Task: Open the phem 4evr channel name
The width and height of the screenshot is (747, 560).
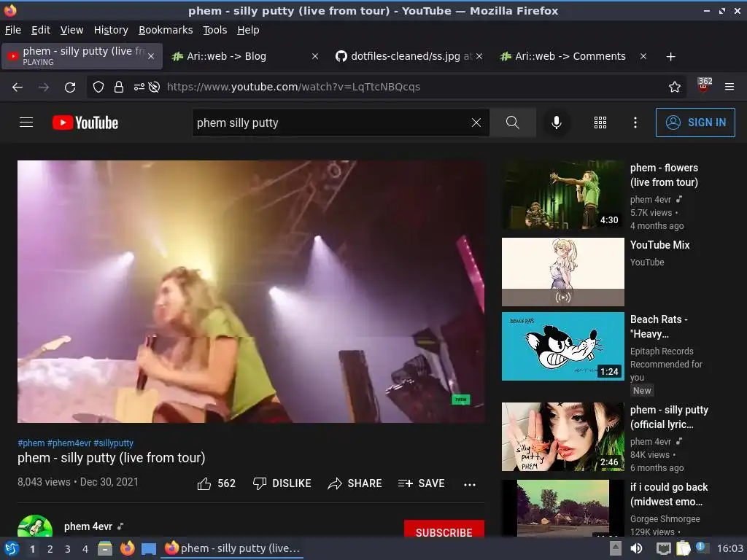Action: 88,526
